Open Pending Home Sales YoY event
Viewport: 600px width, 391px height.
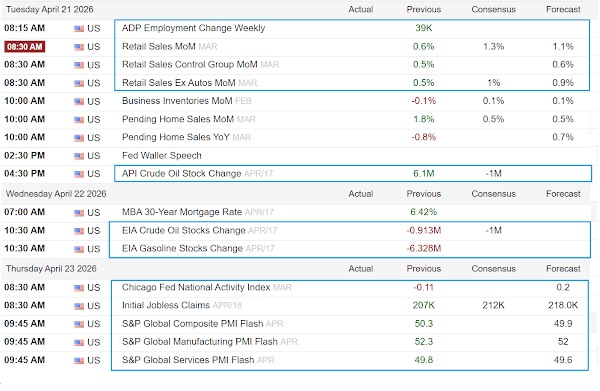pos(176,137)
